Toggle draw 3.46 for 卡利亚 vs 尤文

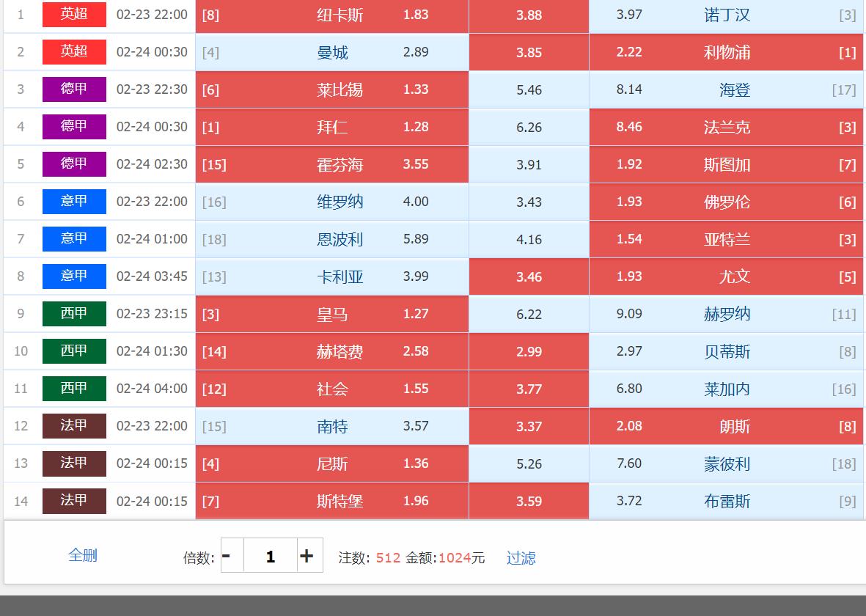pyautogui.click(x=529, y=276)
